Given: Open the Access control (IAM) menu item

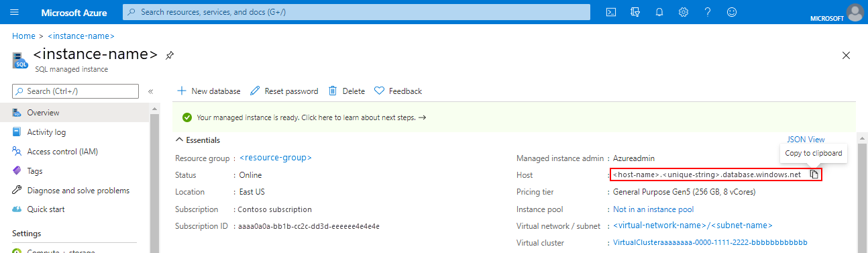Looking at the screenshot, I should pos(74,152).
